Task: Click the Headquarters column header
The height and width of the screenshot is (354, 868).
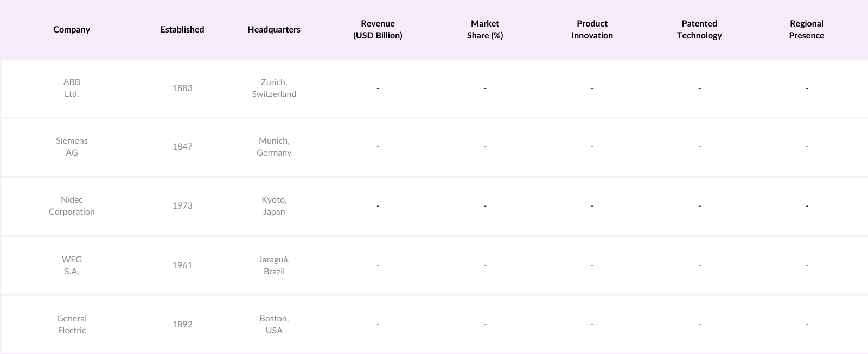Action: pyautogui.click(x=274, y=29)
